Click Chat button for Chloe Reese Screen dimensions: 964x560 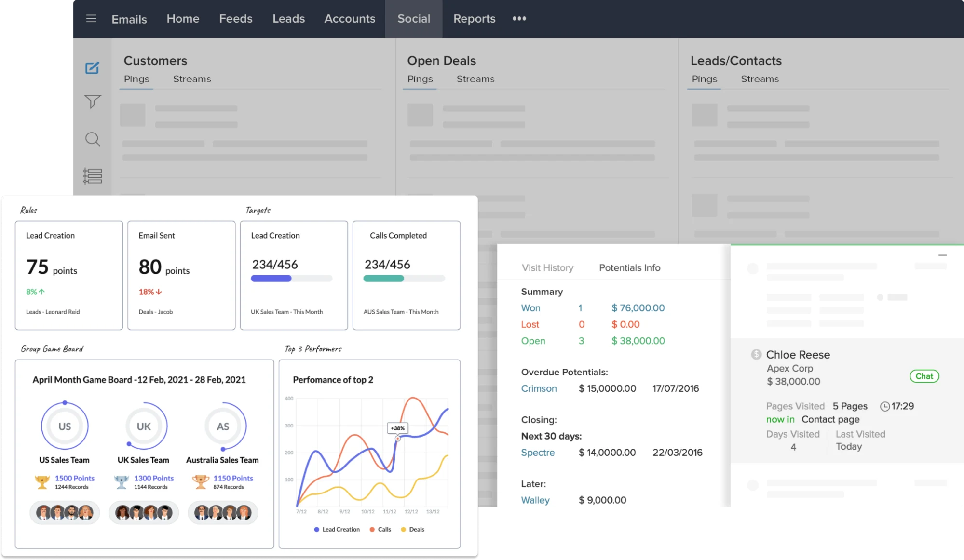(924, 376)
